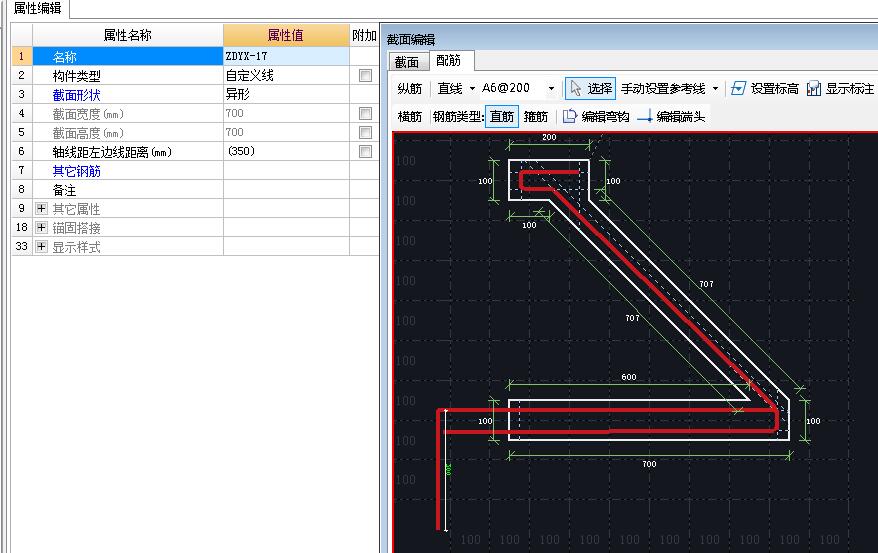Open the 直线 dropdown arrow
878x553 pixels.
[472, 88]
